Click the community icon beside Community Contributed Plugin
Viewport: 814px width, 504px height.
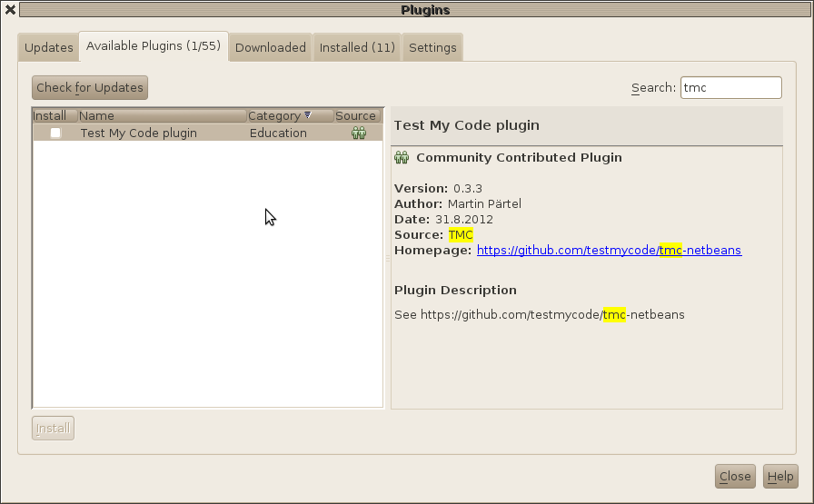(402, 157)
